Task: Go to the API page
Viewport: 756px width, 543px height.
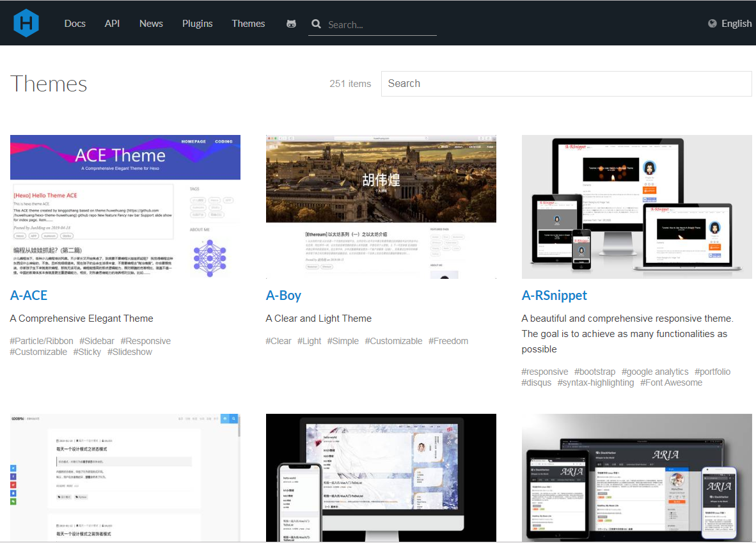Action: 112,24
